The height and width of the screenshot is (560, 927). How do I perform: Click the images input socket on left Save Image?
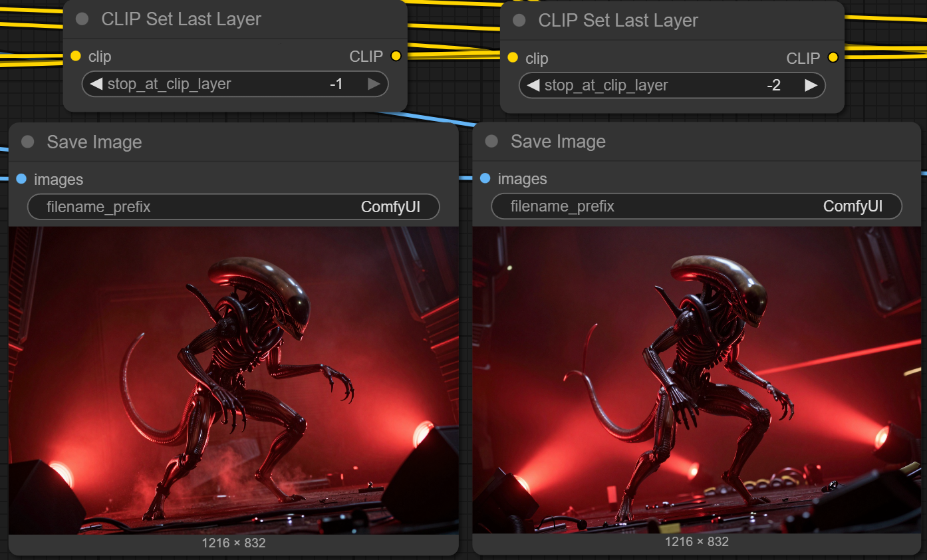(21, 179)
